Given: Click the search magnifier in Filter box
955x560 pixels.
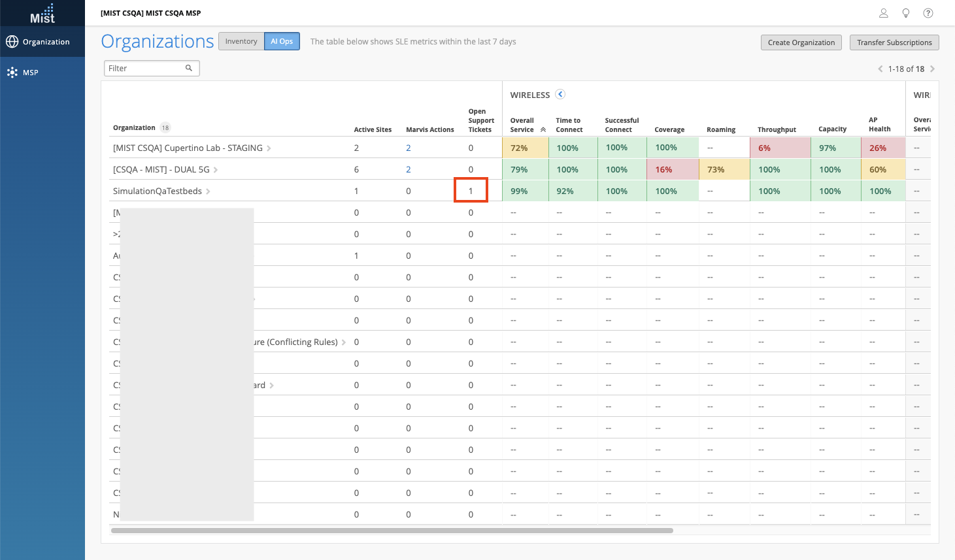Looking at the screenshot, I should point(189,68).
